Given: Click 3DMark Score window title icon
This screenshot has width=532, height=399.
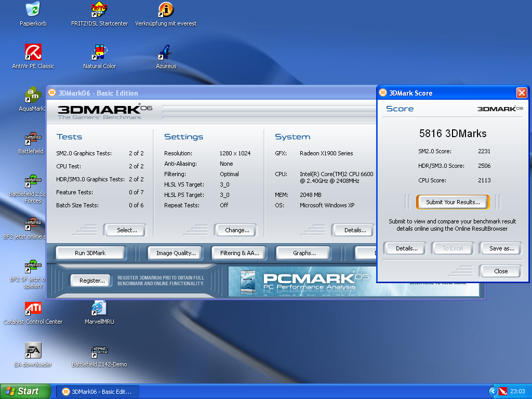Looking at the screenshot, I should pos(383,92).
